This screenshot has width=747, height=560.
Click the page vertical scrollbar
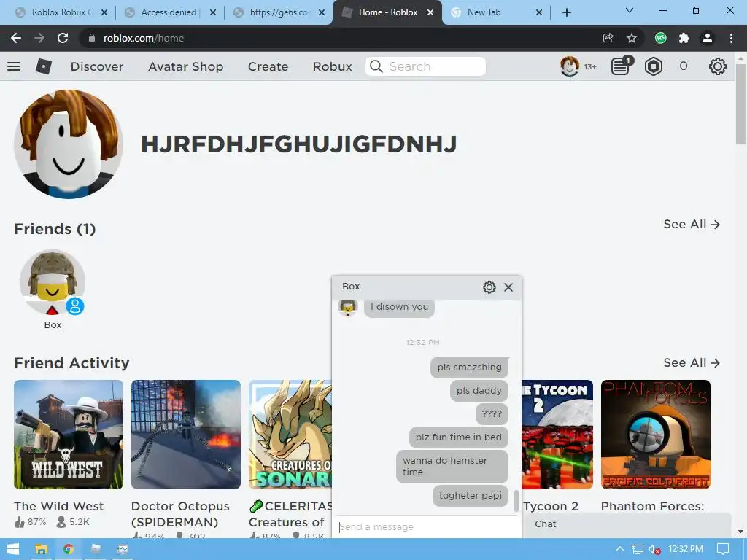(740, 105)
